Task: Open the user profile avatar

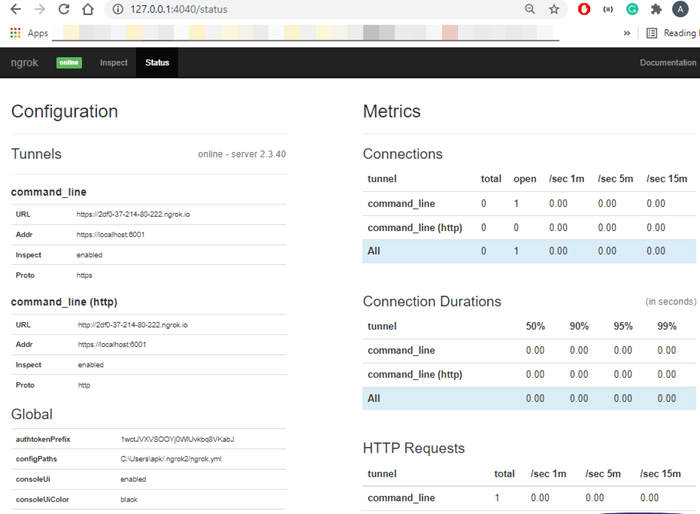Action: [x=681, y=9]
